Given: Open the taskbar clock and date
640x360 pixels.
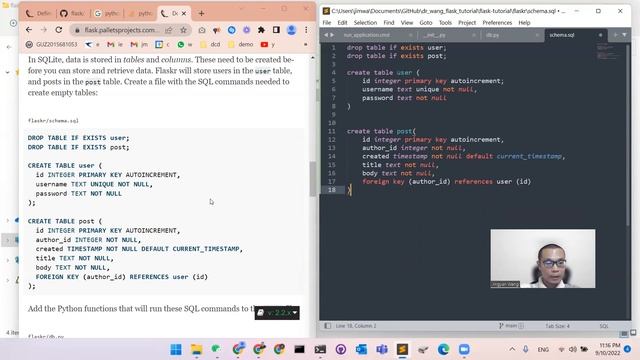Looking at the screenshot, I should point(608,349).
